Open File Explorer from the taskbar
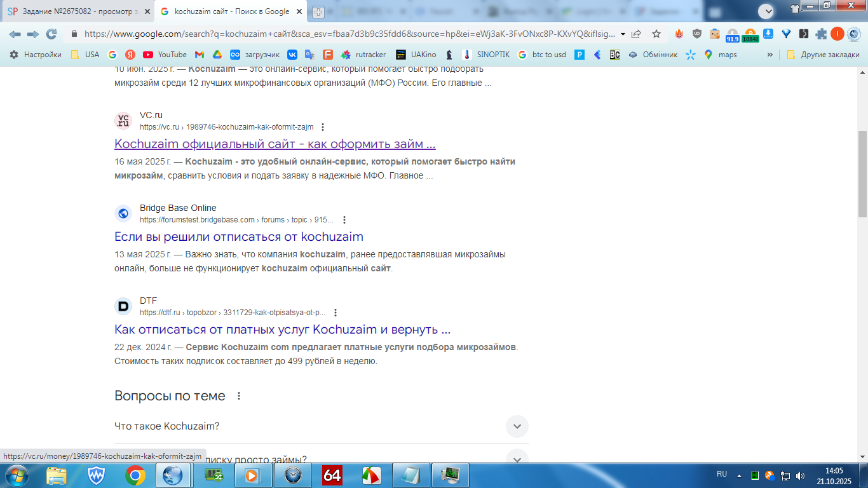This screenshot has width=868, height=488. click(x=57, y=475)
